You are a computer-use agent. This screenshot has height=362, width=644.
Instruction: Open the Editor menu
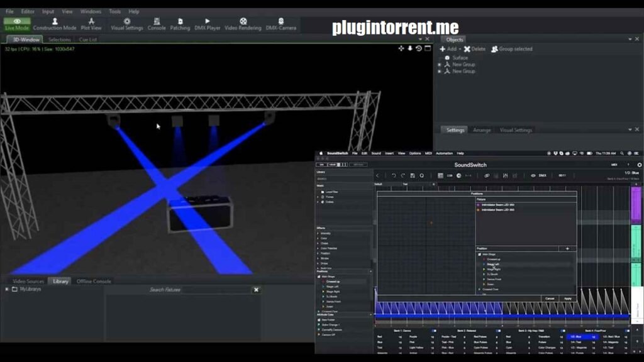(28, 11)
